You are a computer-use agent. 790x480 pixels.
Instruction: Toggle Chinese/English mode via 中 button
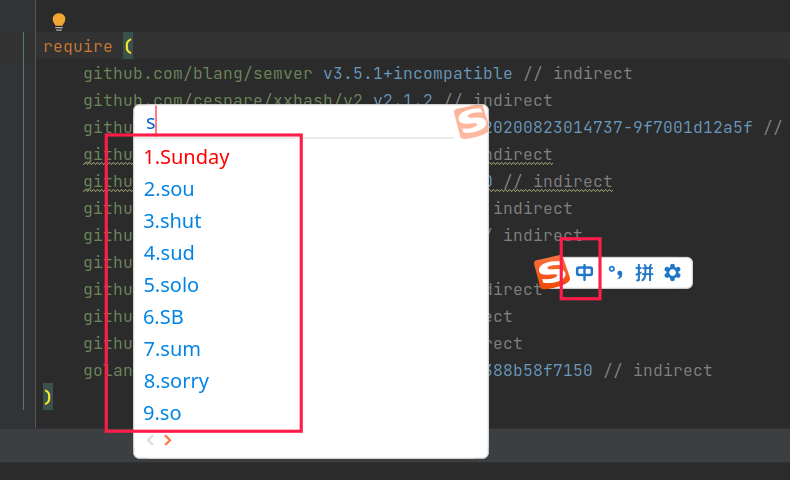tap(584, 272)
